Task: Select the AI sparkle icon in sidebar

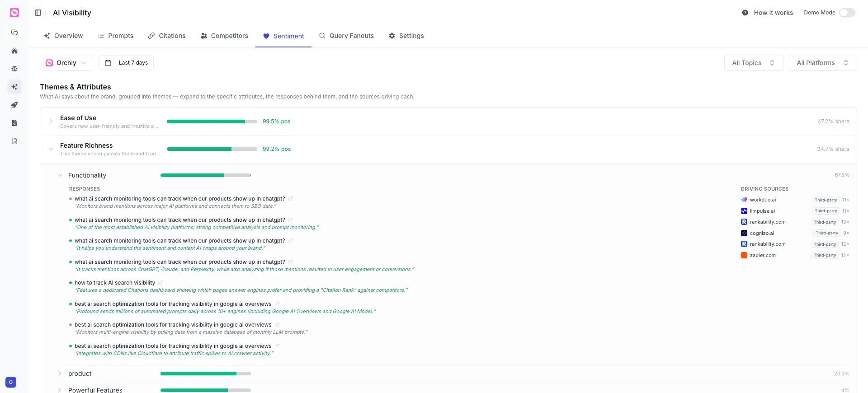Action: pyautogui.click(x=14, y=87)
